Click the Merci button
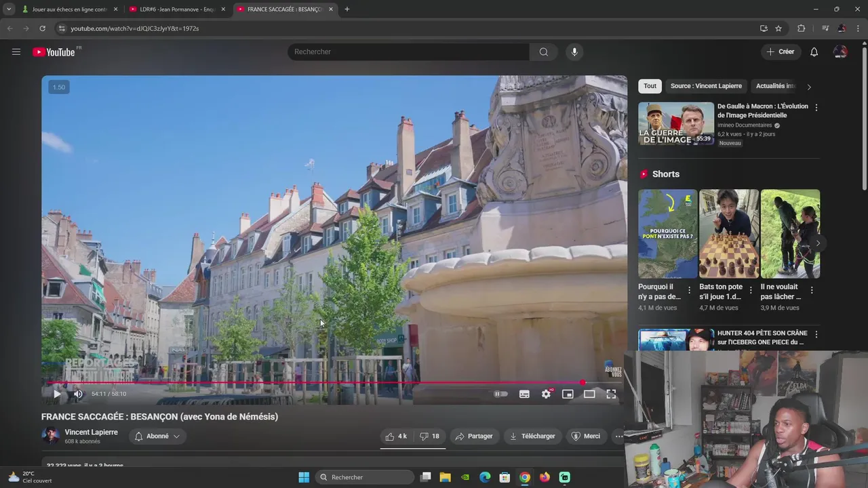868x488 pixels. coord(586,436)
